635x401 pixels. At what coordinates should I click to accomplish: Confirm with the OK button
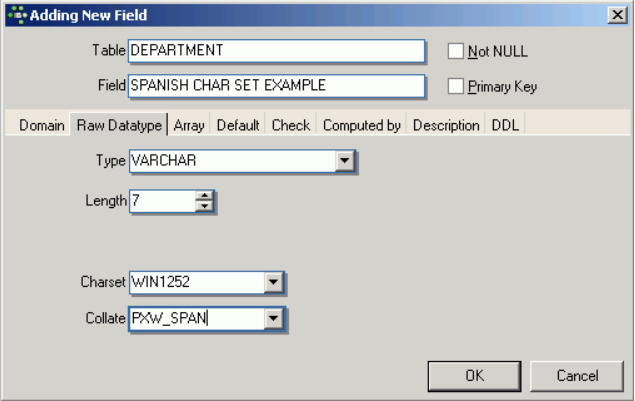474,376
